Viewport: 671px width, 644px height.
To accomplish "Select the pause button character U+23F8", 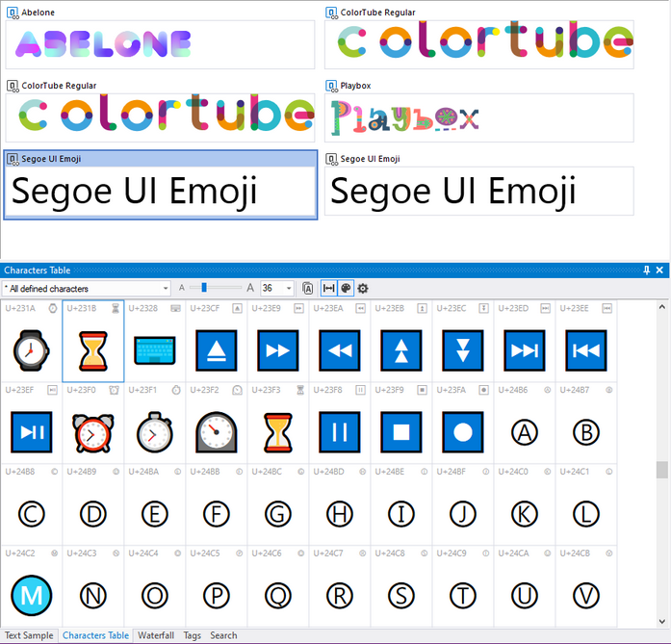I will coord(340,423).
